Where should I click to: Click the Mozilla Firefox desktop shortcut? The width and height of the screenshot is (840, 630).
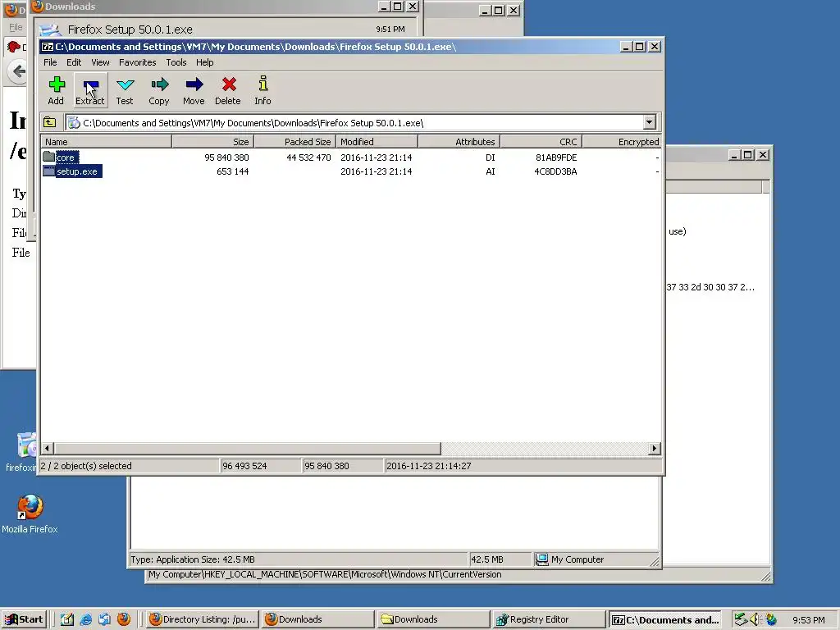click(30, 514)
